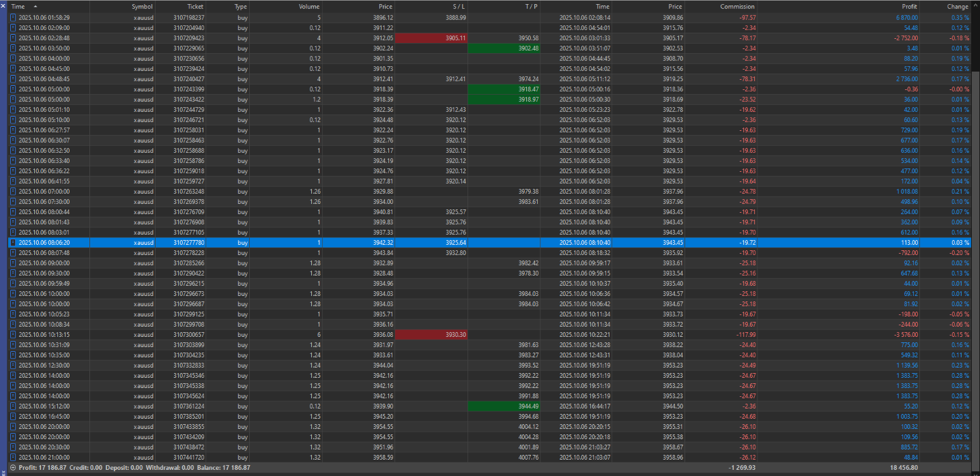Click the green take profit cell 3944.49
Image resolution: width=980 pixels, height=476 pixels.
click(504, 406)
